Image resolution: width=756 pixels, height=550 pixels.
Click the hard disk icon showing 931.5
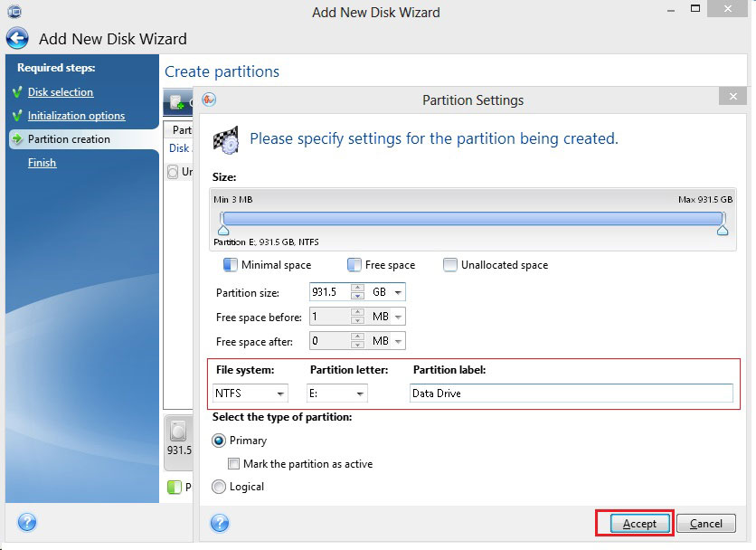click(x=178, y=431)
